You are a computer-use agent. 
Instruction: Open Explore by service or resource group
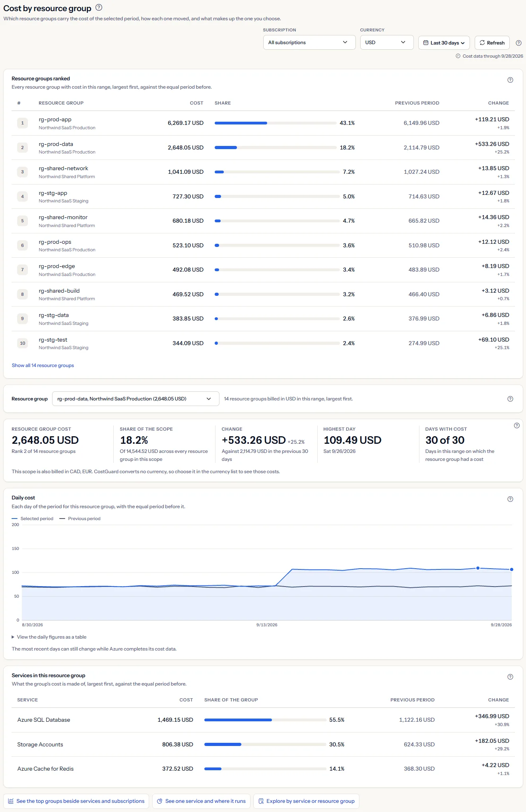(x=306, y=801)
